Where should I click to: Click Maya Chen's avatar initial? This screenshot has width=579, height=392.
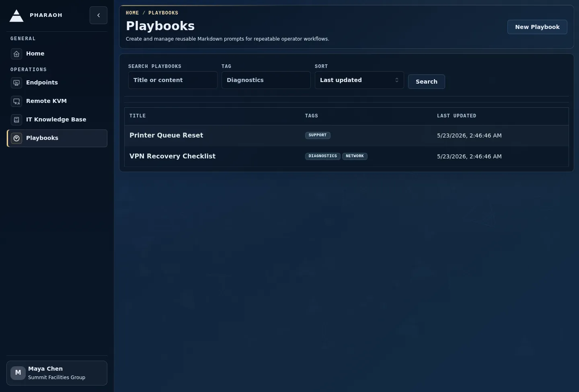(18, 373)
